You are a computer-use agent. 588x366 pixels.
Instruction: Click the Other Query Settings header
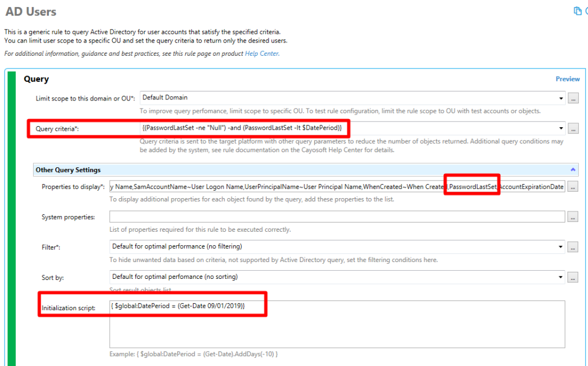pos(306,170)
